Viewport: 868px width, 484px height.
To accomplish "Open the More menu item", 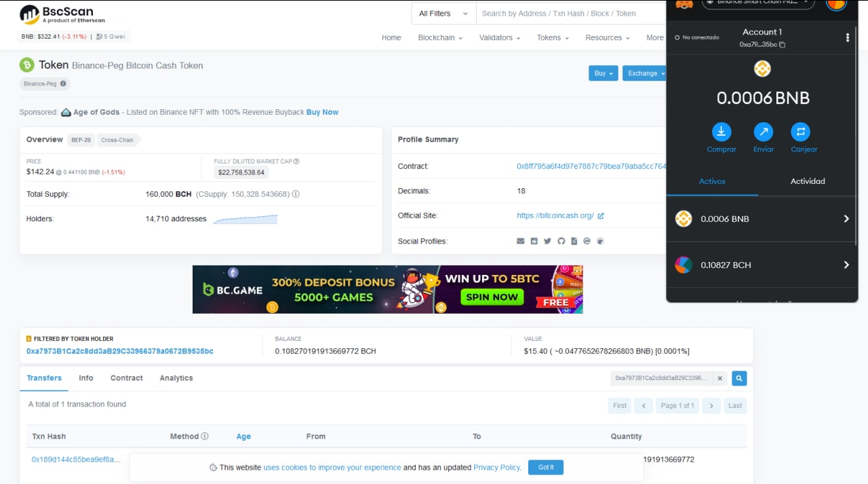I will pos(655,37).
